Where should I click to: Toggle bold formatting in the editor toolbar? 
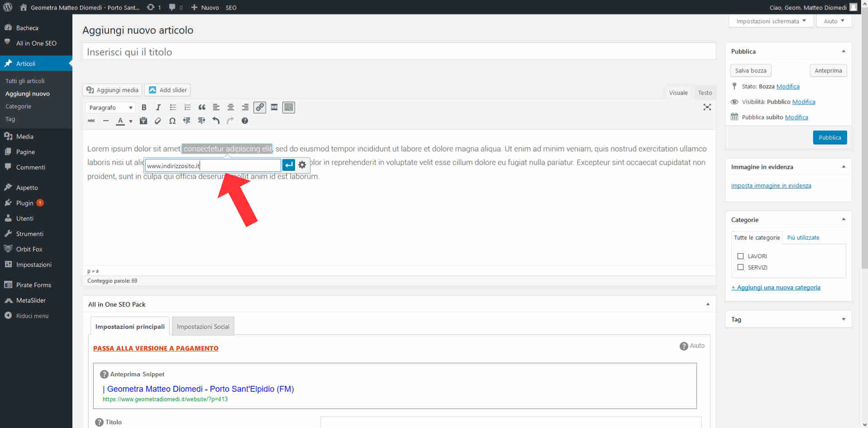144,107
